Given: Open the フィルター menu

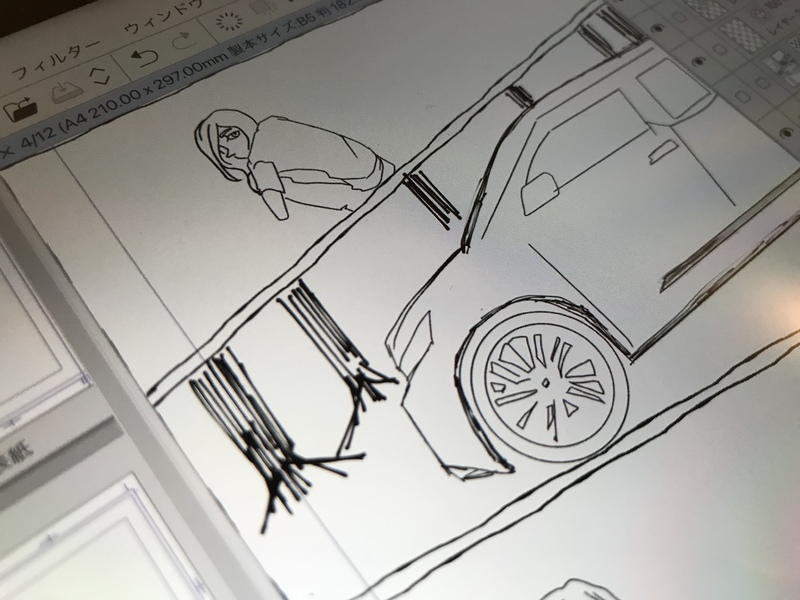Looking at the screenshot, I should coord(56,60).
